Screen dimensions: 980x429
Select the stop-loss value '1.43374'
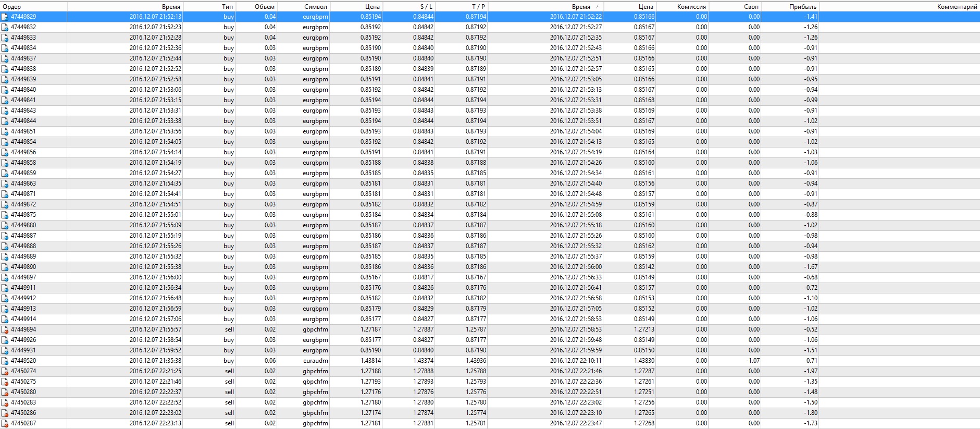click(x=423, y=361)
